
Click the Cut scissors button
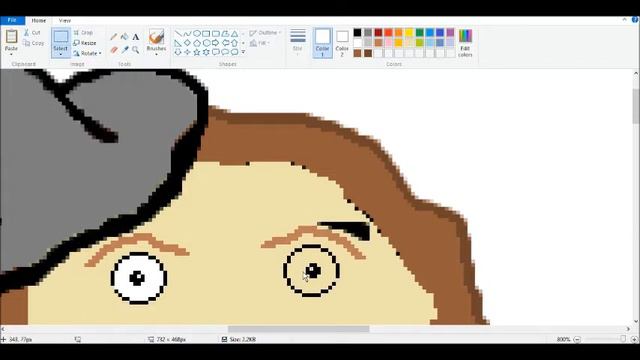[32, 33]
